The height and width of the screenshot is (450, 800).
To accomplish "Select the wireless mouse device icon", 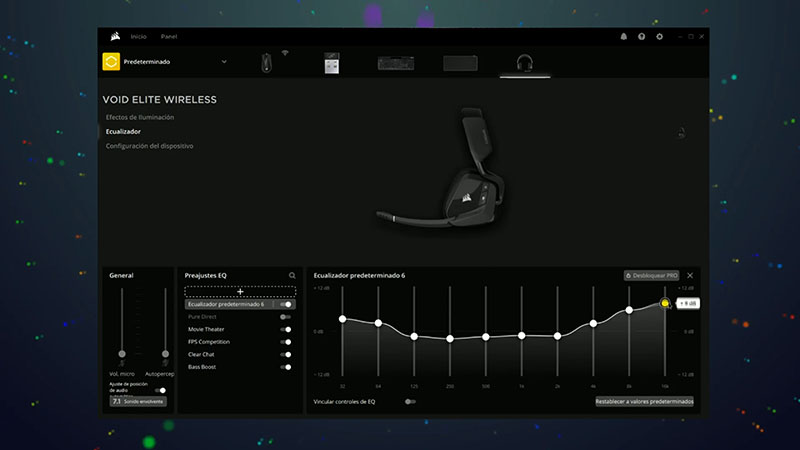I will pos(266,63).
